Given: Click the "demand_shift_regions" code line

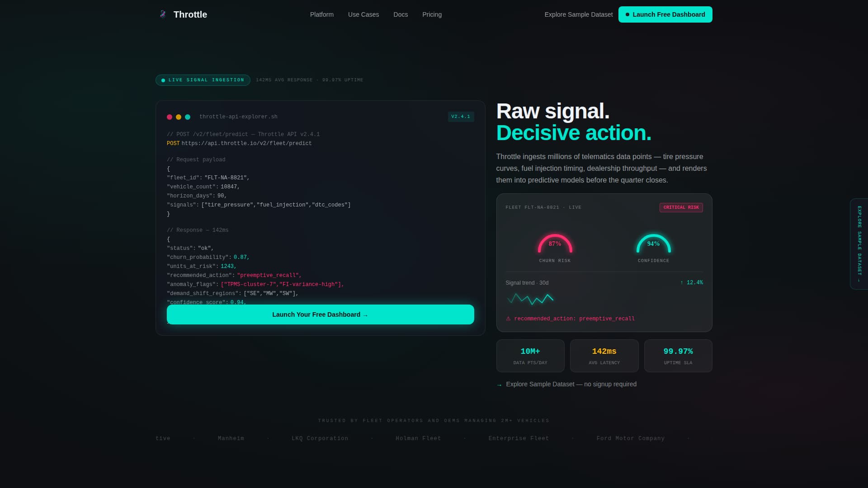Looking at the screenshot, I should pos(233,293).
